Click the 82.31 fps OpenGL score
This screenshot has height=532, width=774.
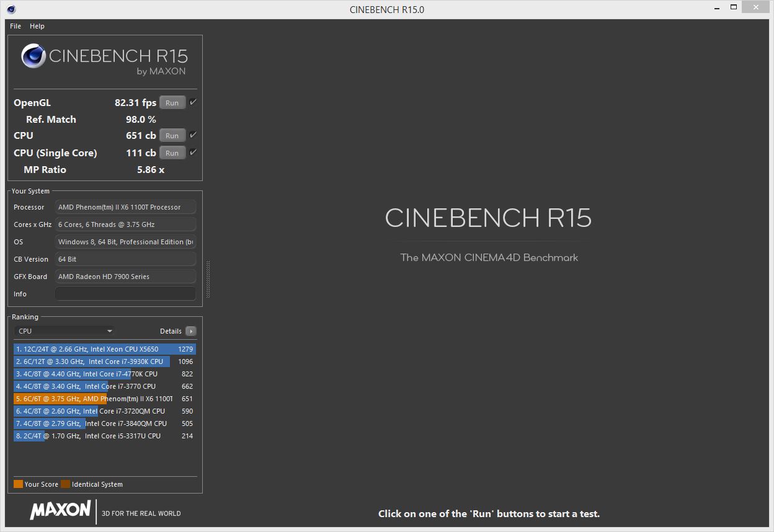click(x=135, y=103)
